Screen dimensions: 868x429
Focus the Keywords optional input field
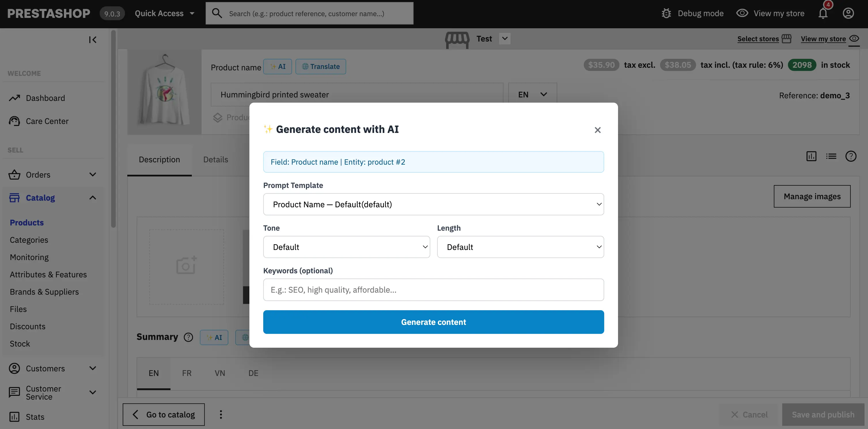tap(433, 290)
